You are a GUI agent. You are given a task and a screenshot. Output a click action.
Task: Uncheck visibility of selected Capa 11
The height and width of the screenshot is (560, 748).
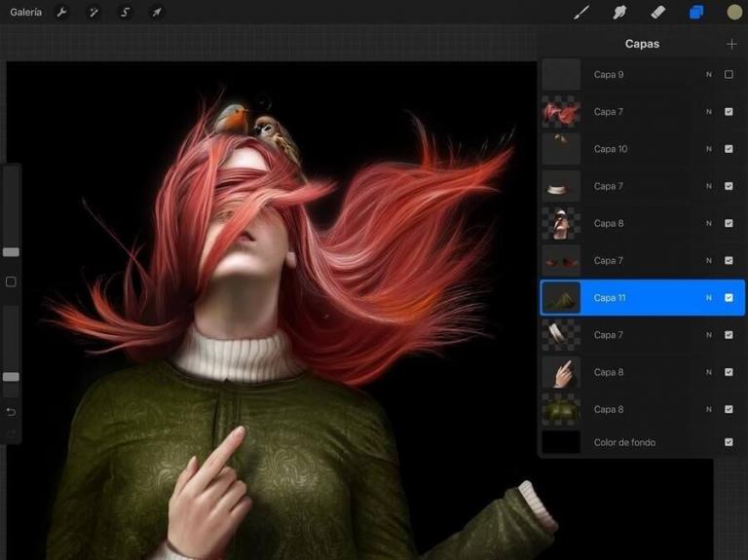point(729,298)
